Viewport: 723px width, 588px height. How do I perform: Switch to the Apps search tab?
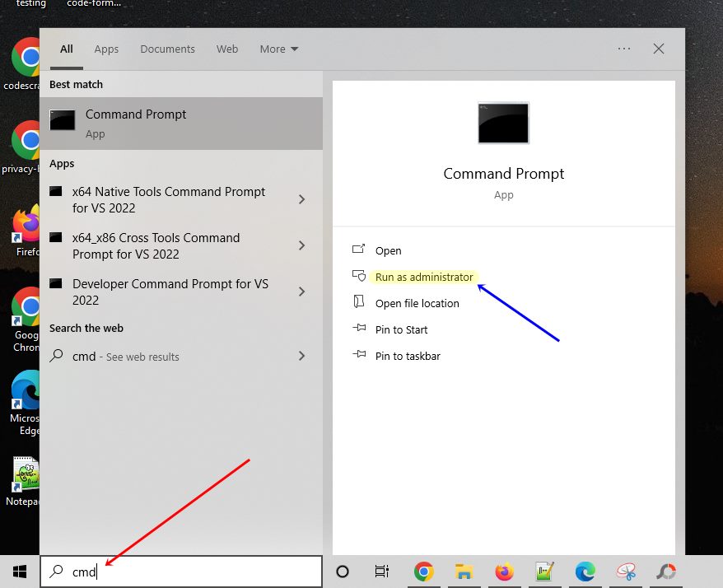click(106, 49)
